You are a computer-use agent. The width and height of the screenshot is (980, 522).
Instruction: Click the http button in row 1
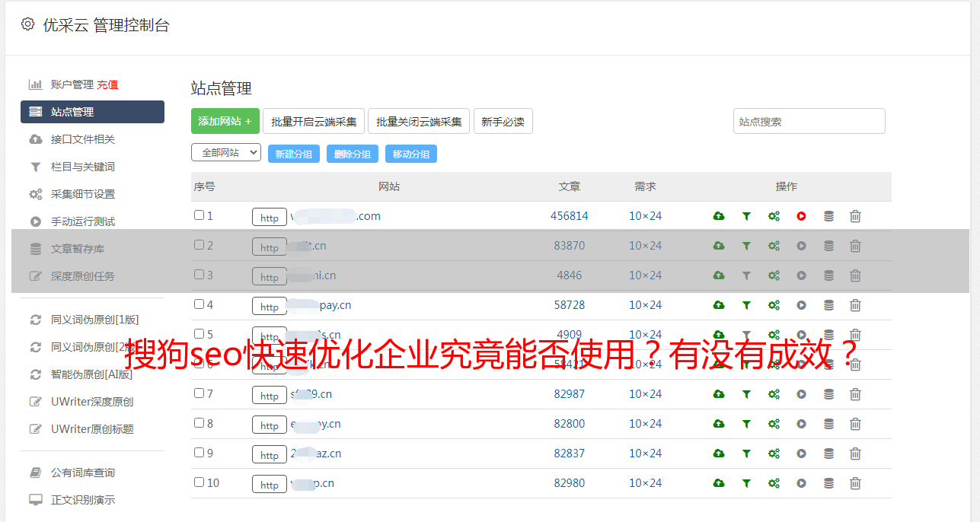coord(270,218)
